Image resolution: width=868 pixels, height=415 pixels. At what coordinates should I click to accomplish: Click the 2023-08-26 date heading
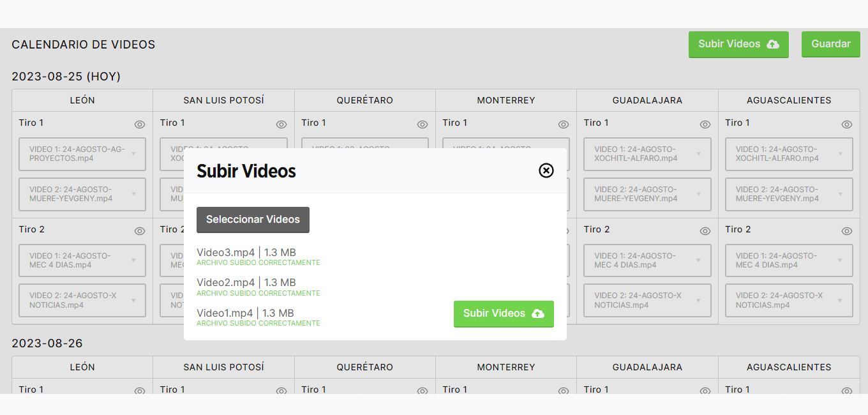(x=47, y=343)
